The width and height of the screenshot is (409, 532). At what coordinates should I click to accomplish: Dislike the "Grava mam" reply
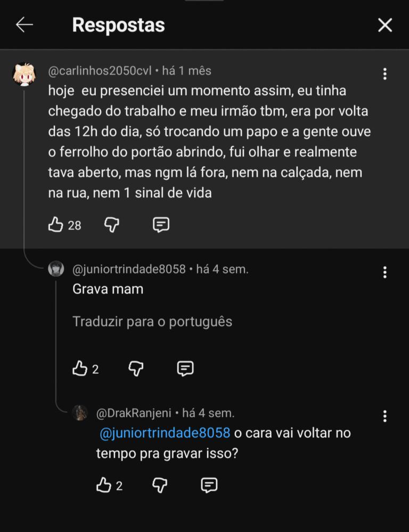136,369
